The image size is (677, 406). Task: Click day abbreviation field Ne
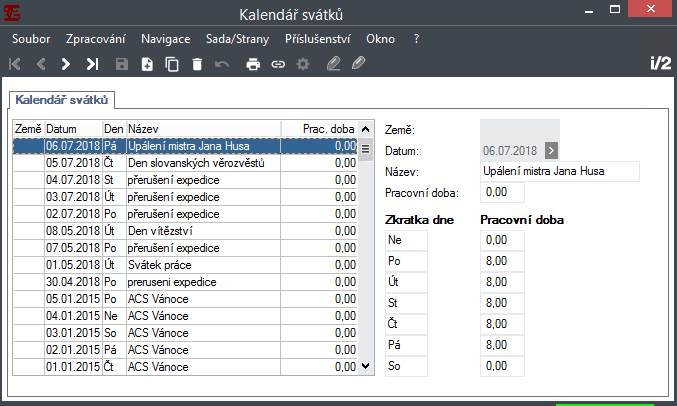click(x=406, y=240)
